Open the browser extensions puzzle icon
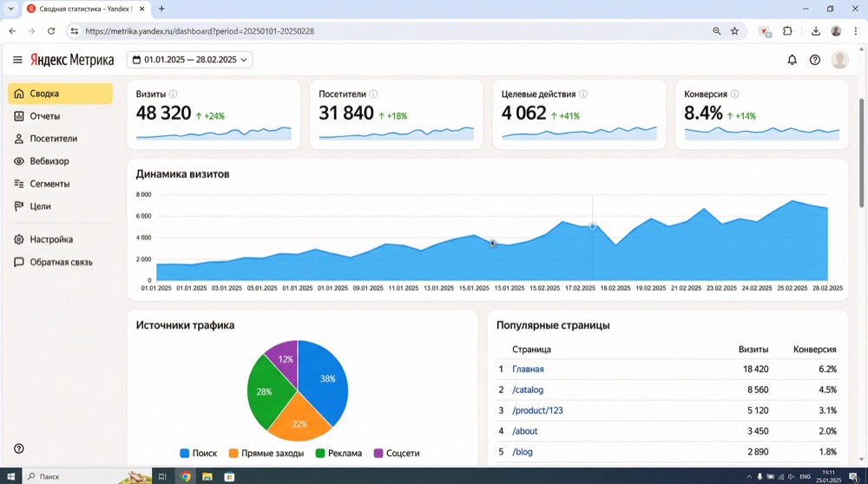Image resolution: width=868 pixels, height=484 pixels. pyautogui.click(x=787, y=30)
